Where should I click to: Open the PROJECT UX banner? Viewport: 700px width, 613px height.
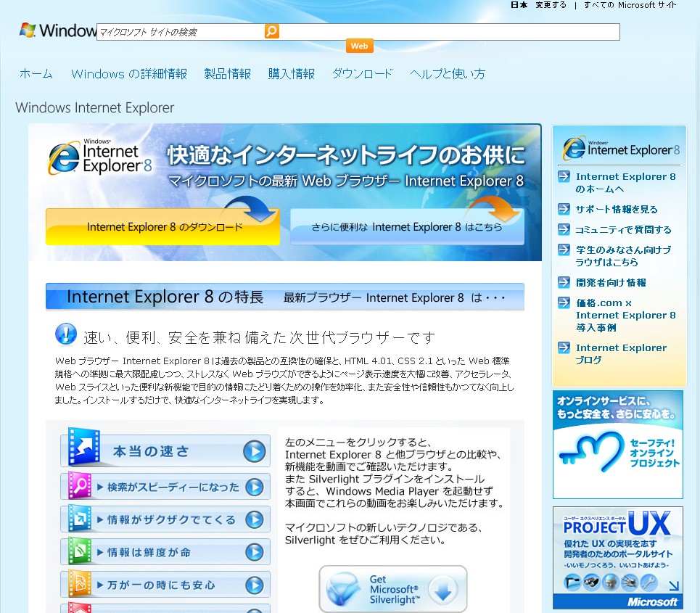click(618, 558)
